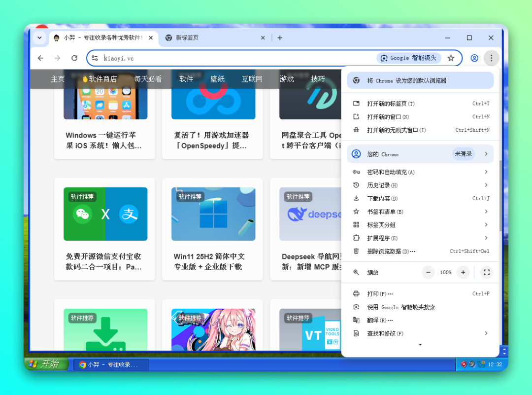Open the Windows 一键运行苹果 iOS article
Screen dimensions: 532x395
104,140
